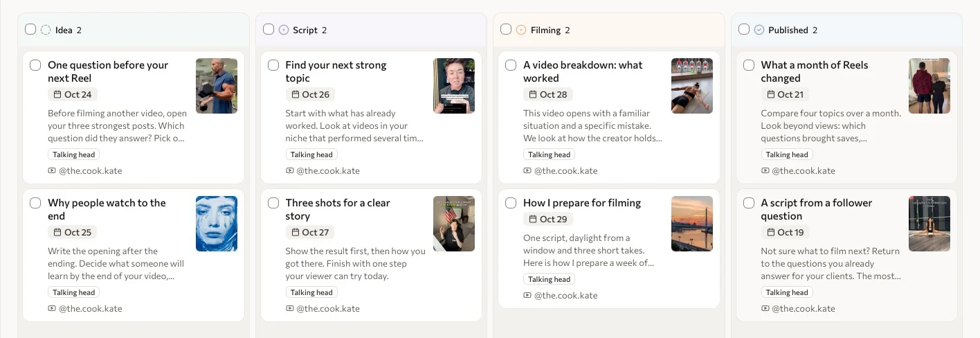The height and width of the screenshot is (338, 980).
Task: Click the Script column status icon
Action: (x=284, y=30)
